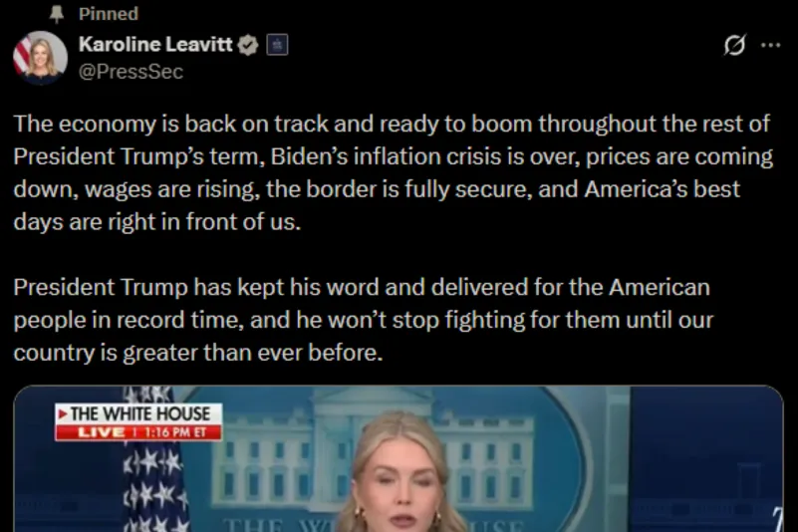Click "THE WHITE HOUSE" banner in the video
The image size is (798, 532).
point(138,413)
